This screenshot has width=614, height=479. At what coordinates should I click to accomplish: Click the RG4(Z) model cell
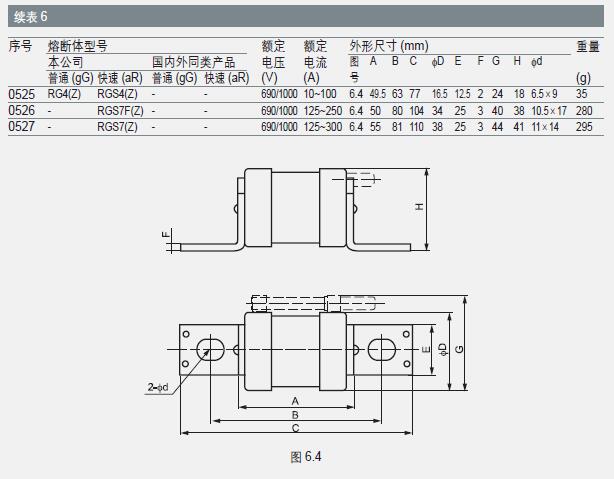pyautogui.click(x=66, y=93)
